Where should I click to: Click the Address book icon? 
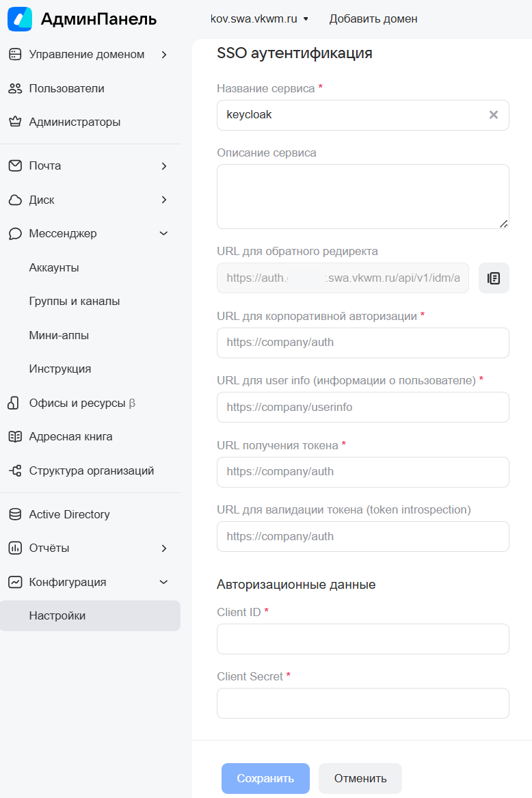pos(15,437)
